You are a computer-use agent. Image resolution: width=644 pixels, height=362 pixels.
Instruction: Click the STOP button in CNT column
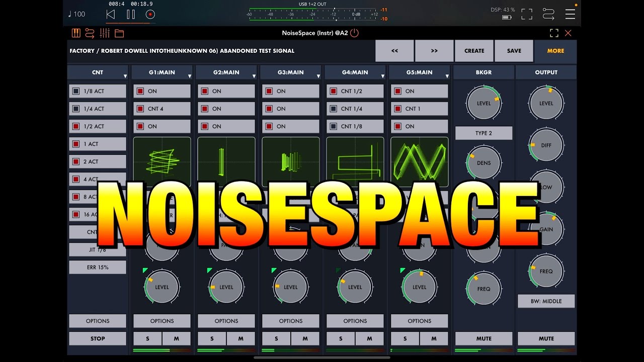[98, 338]
